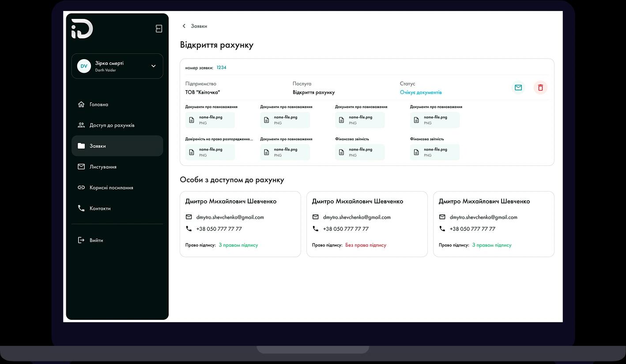The height and width of the screenshot is (364, 626).
Task: Click the back chevron next to Заявки
Action: coord(184,26)
